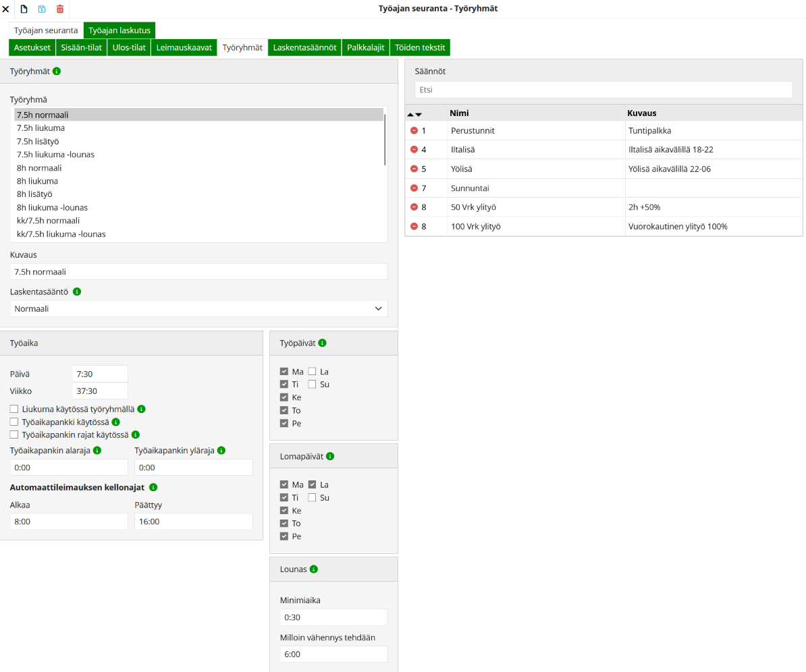This screenshot has height=672, width=806.
Task: Remove the Perustunnit rule with red minus icon
Action: [x=414, y=130]
